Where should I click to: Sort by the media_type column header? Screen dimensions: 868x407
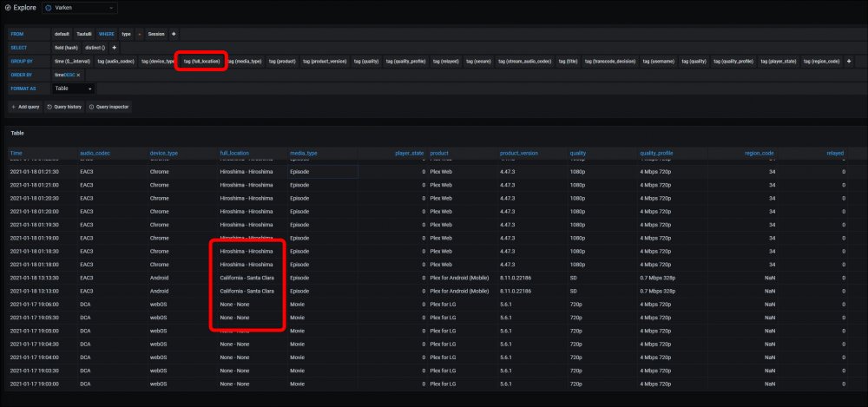pos(303,153)
